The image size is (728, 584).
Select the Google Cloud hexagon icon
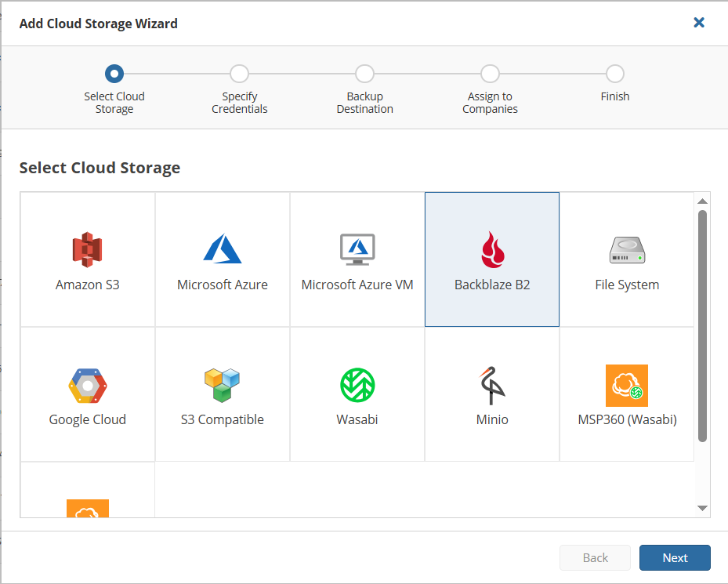click(x=88, y=386)
